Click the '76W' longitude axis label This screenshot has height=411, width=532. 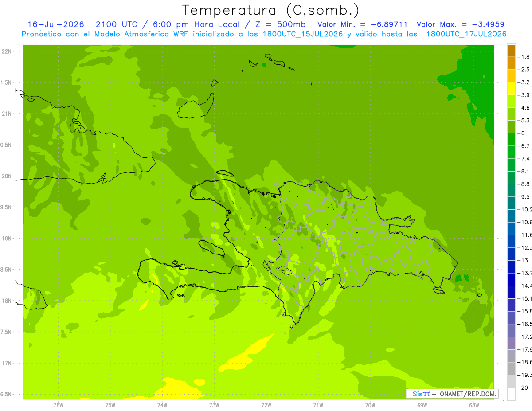click(58, 405)
